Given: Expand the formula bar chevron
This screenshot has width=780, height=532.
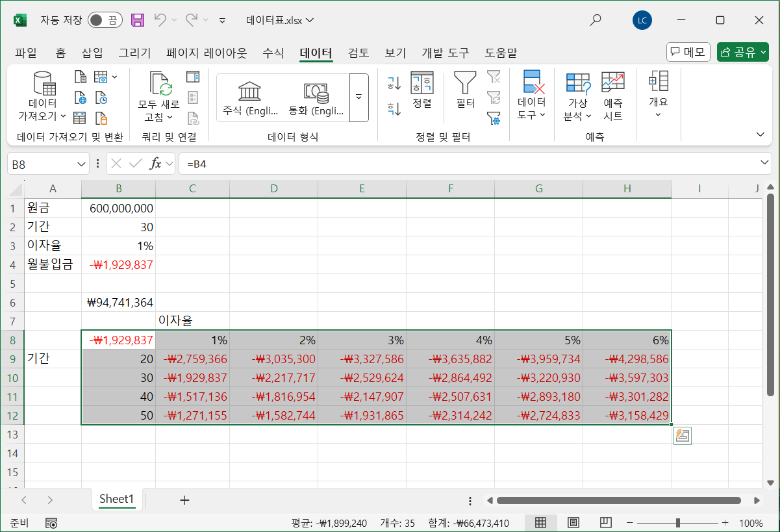Looking at the screenshot, I should (x=764, y=163).
